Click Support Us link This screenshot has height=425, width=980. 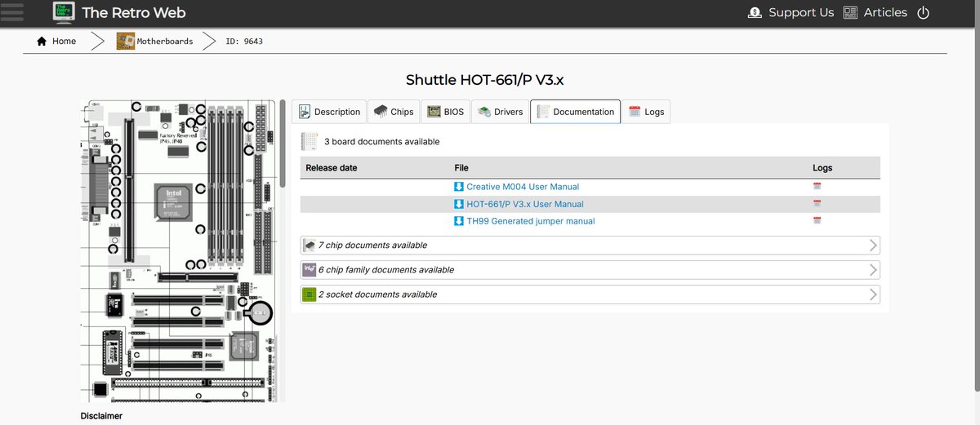[x=801, y=12]
